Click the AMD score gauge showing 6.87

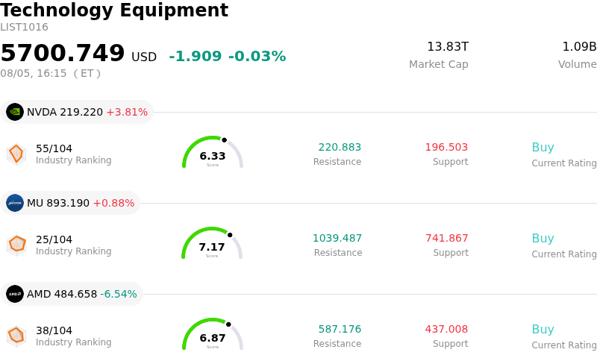tap(213, 334)
